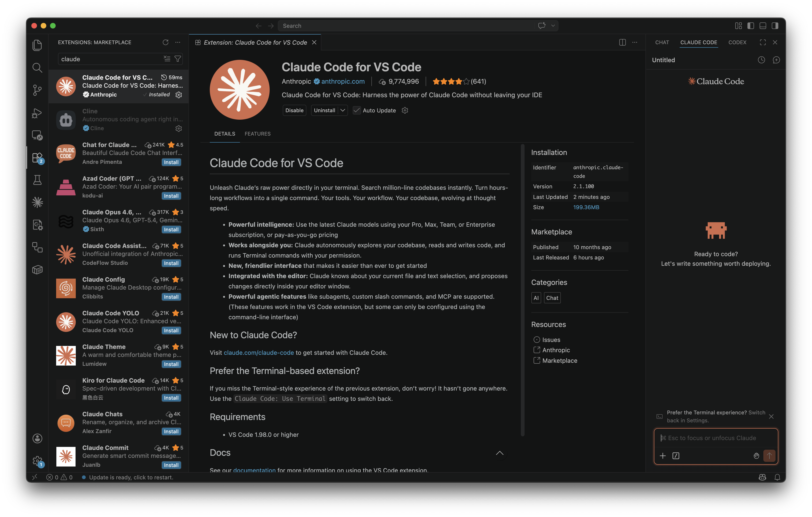Open manage gear for Cline extension row
The image size is (812, 517).
click(179, 128)
